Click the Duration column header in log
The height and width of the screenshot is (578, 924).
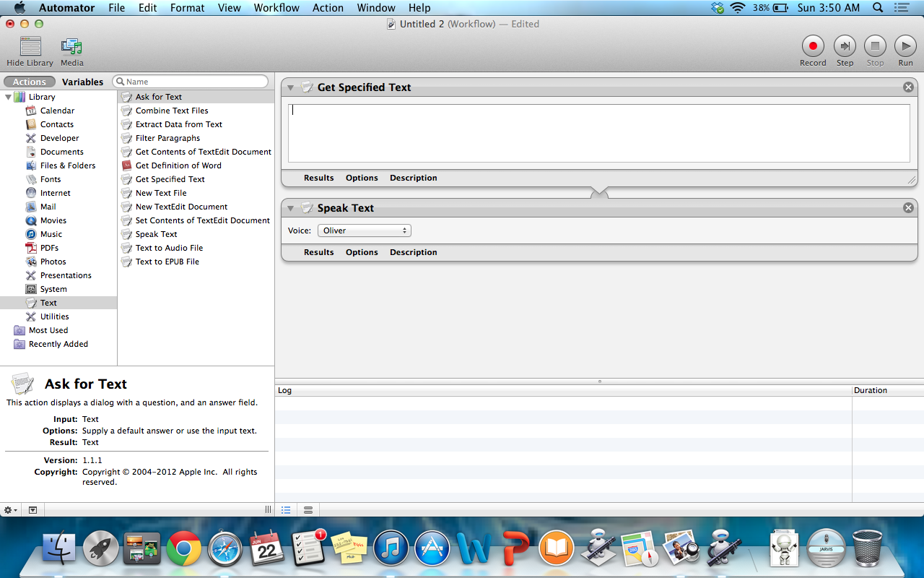(887, 390)
